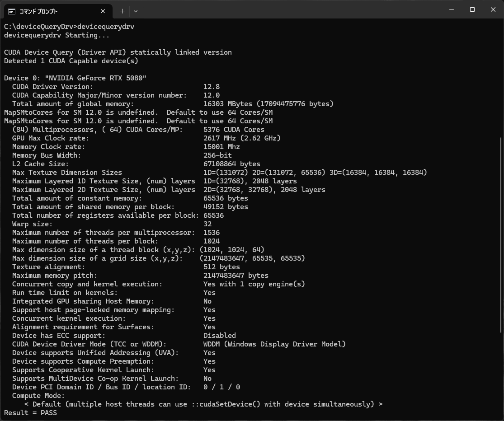Image resolution: width=504 pixels, height=421 pixels.
Task: Close the コマンド プロンプト tab
Action: (103, 11)
